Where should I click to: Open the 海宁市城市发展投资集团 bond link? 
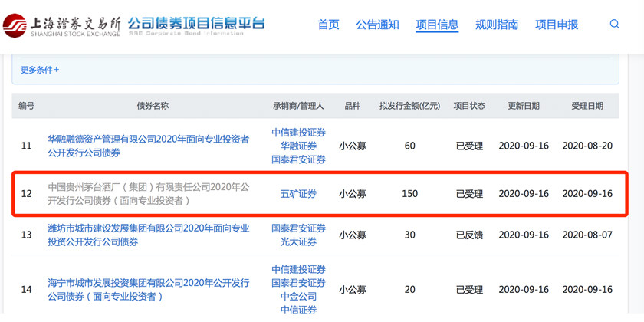pos(148,290)
